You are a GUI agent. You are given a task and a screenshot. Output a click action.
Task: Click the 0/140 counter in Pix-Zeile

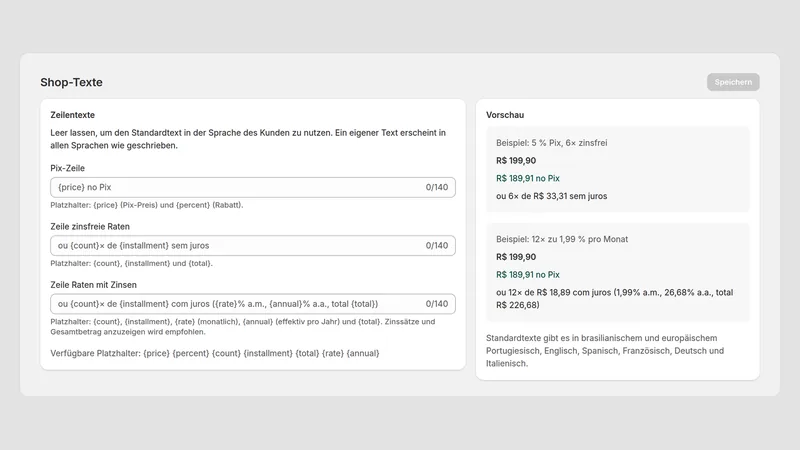click(437, 187)
